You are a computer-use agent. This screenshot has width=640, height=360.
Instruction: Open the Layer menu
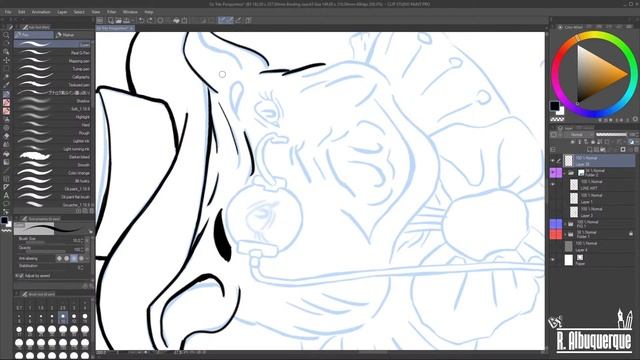pyautogui.click(x=62, y=12)
